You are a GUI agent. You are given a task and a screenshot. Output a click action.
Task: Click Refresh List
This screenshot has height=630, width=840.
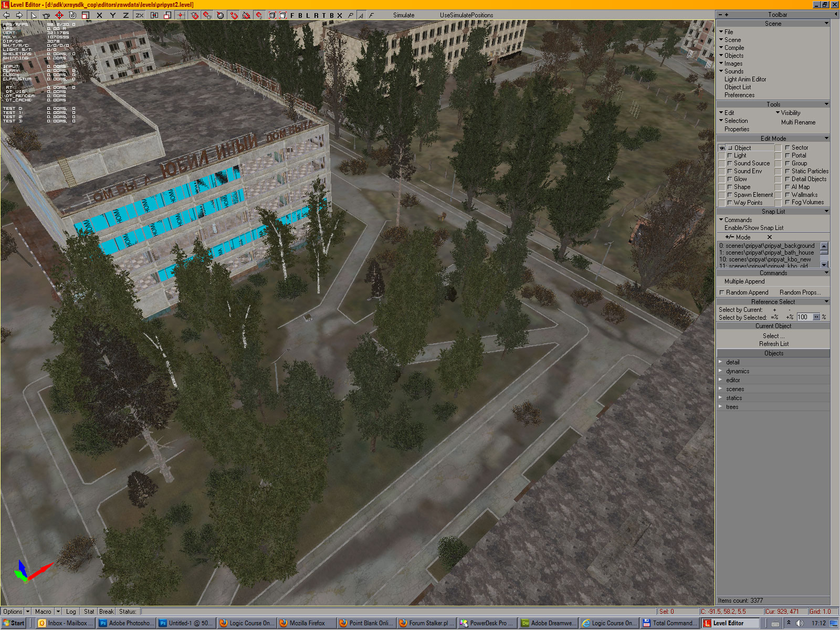click(x=774, y=344)
